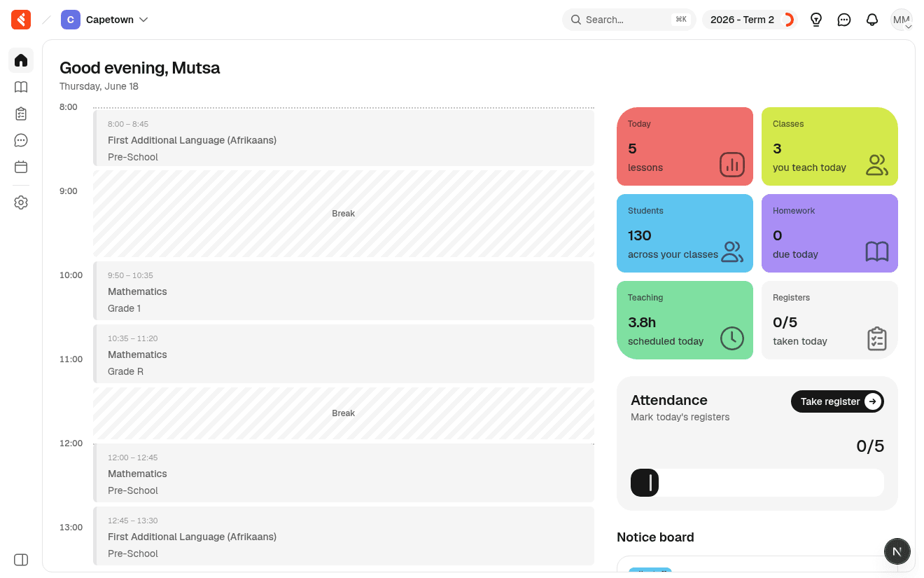Open the 9:50 Mathematics Grade 1 lesson
Screen dimensions: 924x578
tap(344, 291)
